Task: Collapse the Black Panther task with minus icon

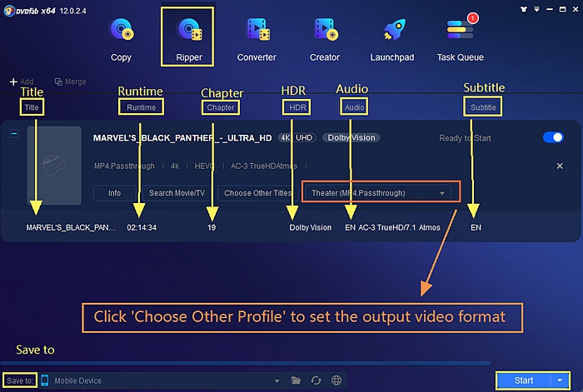Action: [x=14, y=133]
